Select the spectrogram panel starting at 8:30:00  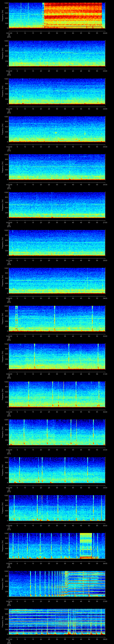tap(57, 357)
